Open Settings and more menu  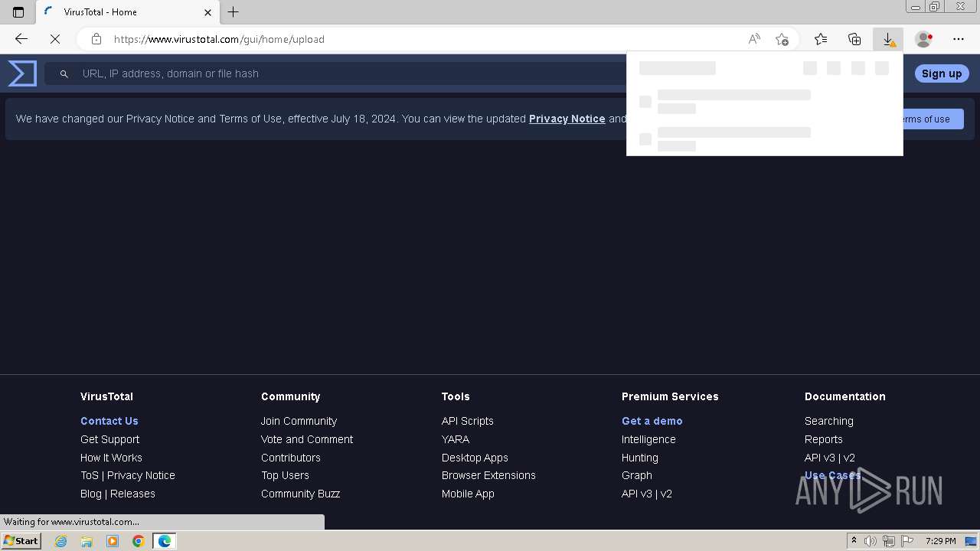[959, 39]
